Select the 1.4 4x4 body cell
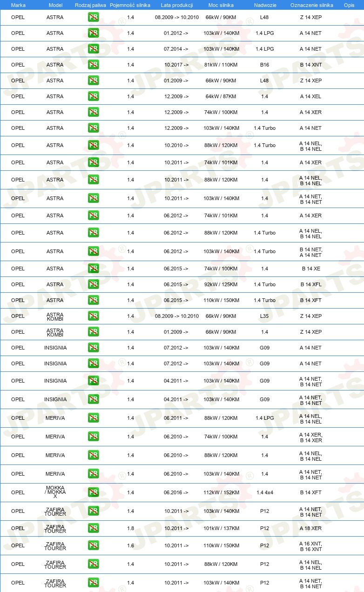Image resolution: width=364 pixels, height=592 pixels. (265, 492)
